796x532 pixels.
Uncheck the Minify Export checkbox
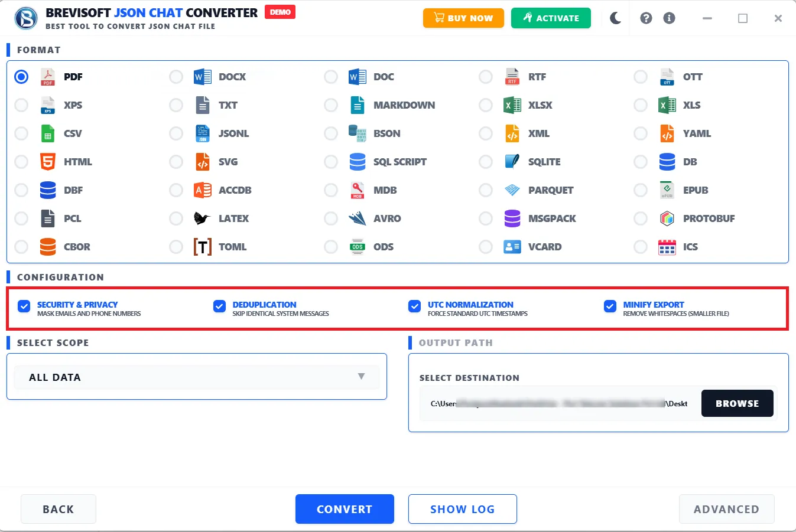610,306
